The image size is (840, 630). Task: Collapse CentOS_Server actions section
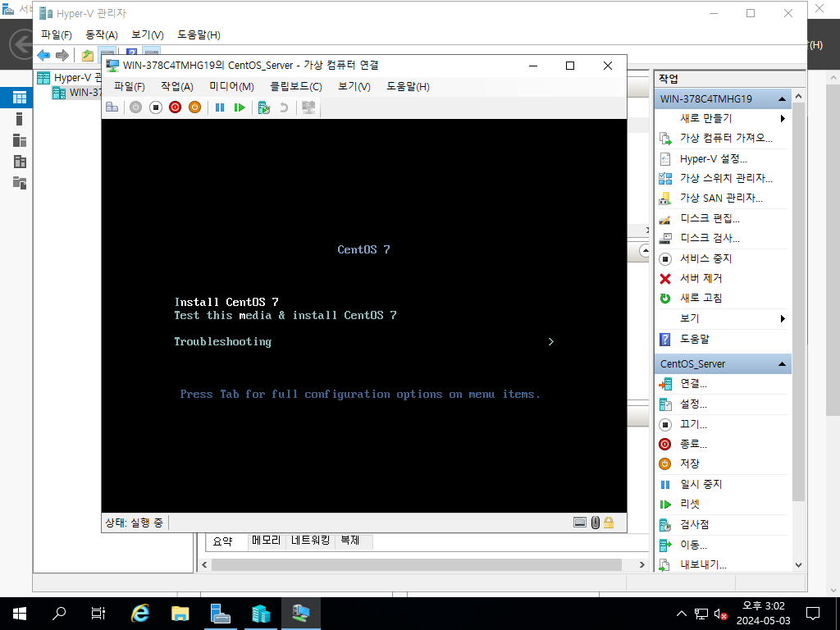pyautogui.click(x=782, y=364)
